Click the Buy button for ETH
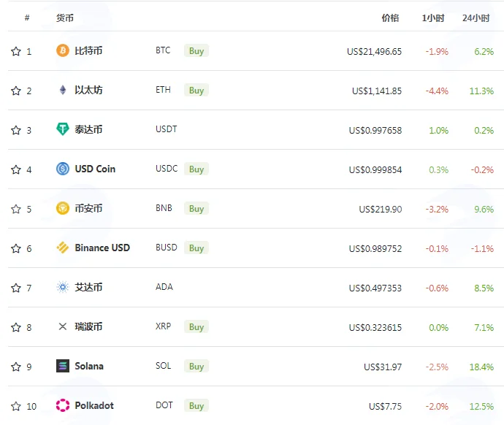This screenshot has width=504, height=425. pyautogui.click(x=196, y=91)
